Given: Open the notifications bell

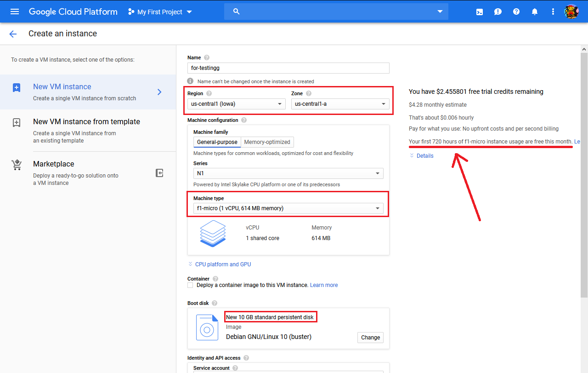Looking at the screenshot, I should coord(535,12).
